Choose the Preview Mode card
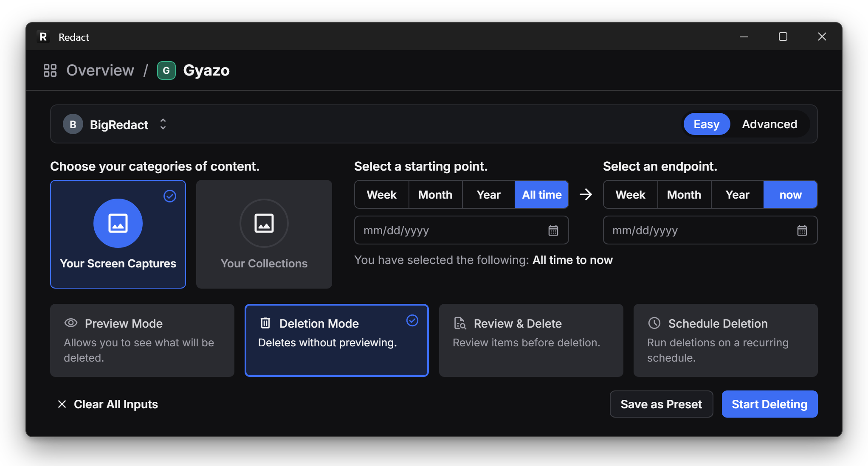 142,340
